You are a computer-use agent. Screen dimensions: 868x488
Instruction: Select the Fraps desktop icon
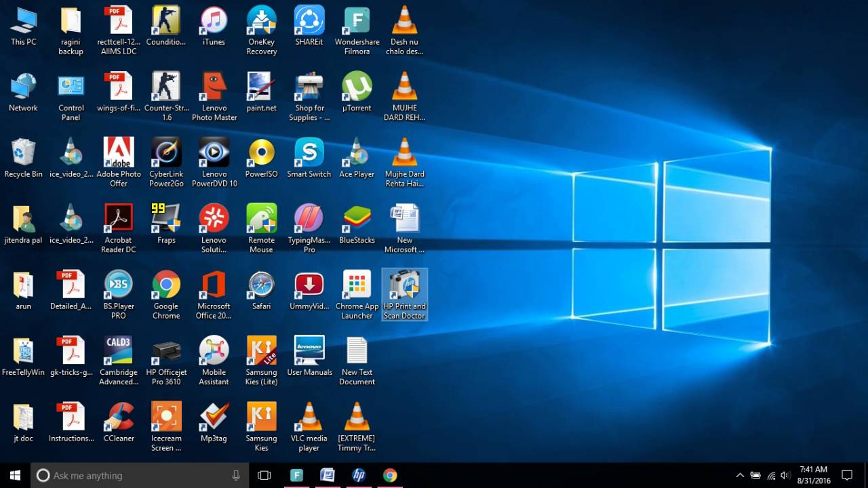coord(166,224)
